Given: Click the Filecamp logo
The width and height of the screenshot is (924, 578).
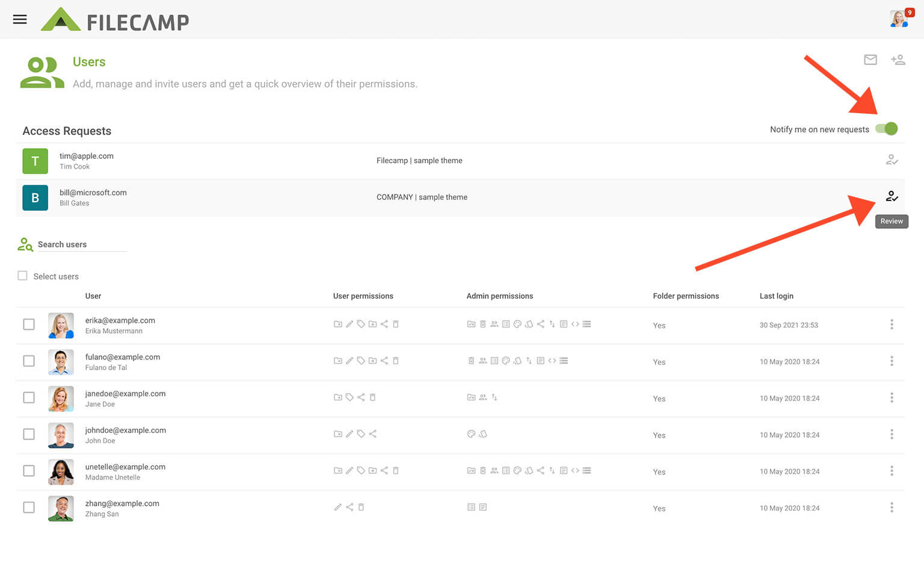Looking at the screenshot, I should 115,20.
